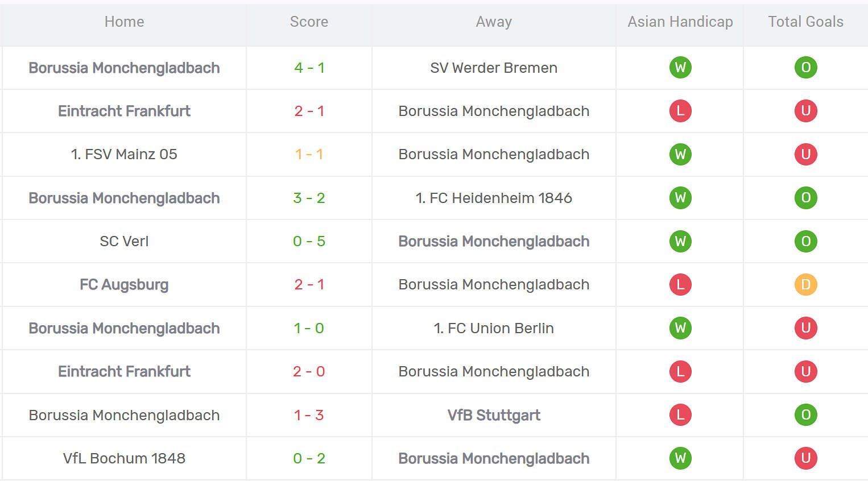Click the Score column header
Image resolution: width=868 pixels, height=481 pixels.
(x=309, y=22)
